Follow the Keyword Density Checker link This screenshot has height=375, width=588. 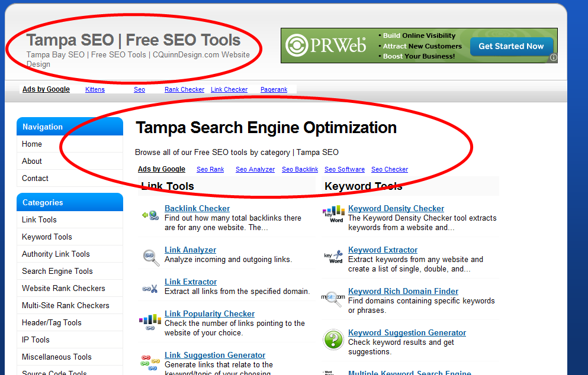click(396, 208)
